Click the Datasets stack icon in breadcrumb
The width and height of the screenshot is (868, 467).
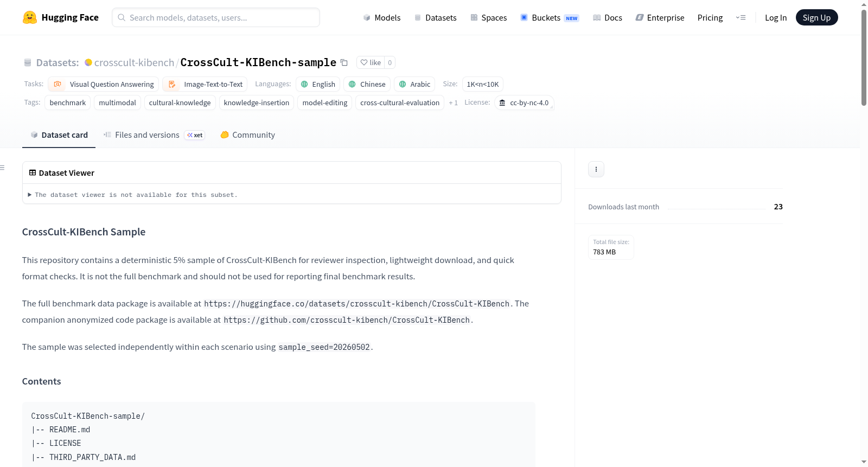28,62
